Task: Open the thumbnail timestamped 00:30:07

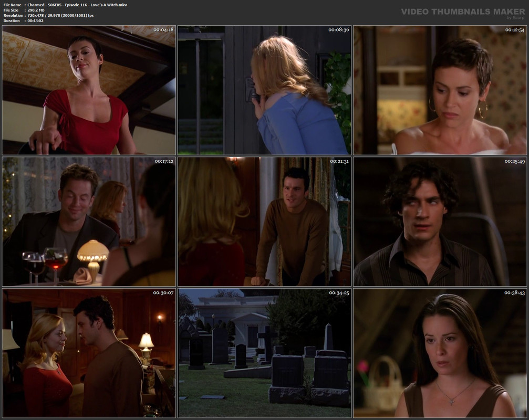Action: (89, 353)
